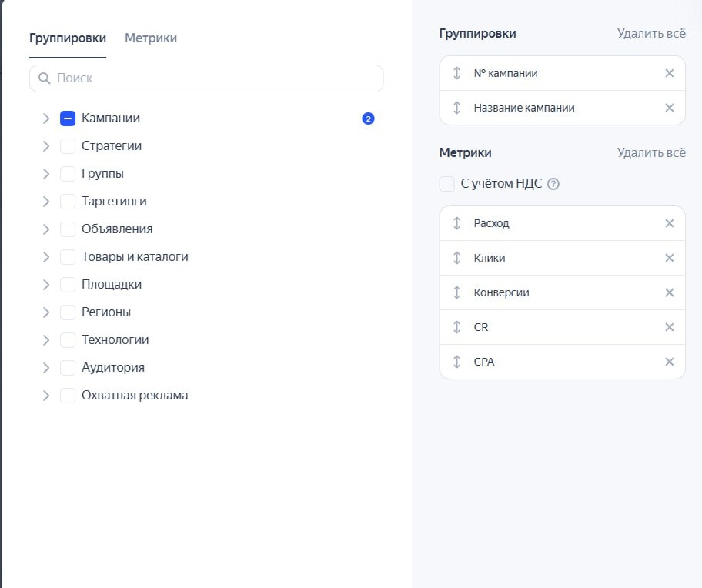Remove № кампании grouping with X icon
This screenshot has height=588, width=702.
coord(669,73)
